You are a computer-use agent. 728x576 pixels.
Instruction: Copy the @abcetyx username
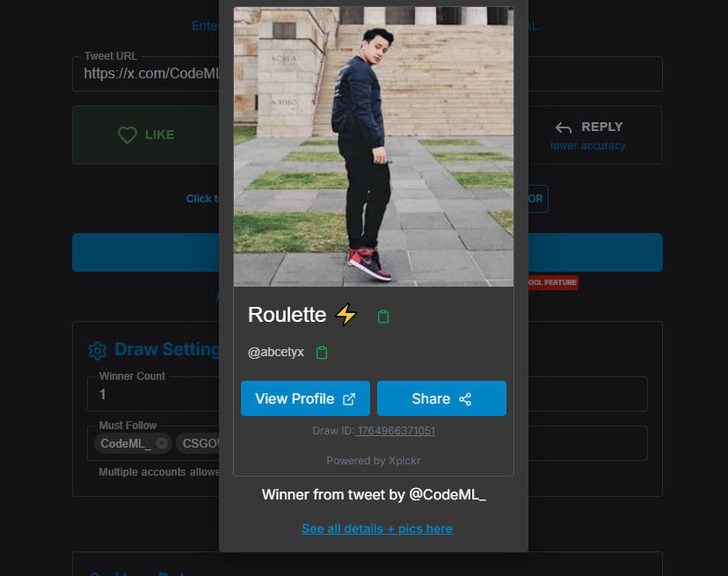[322, 353]
